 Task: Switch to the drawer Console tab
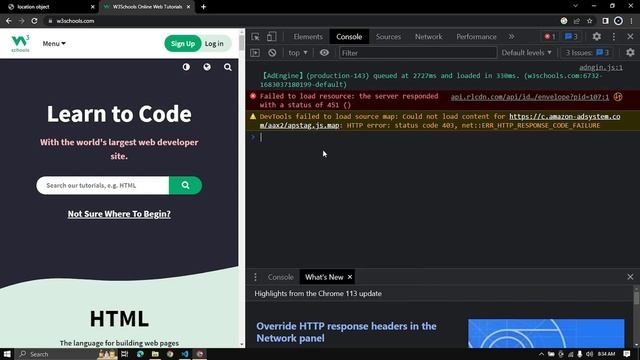tap(280, 277)
